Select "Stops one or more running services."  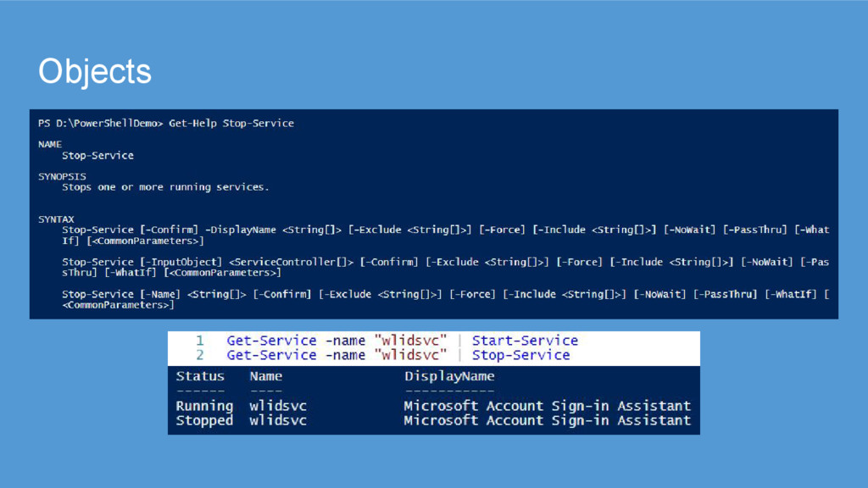[165, 187]
